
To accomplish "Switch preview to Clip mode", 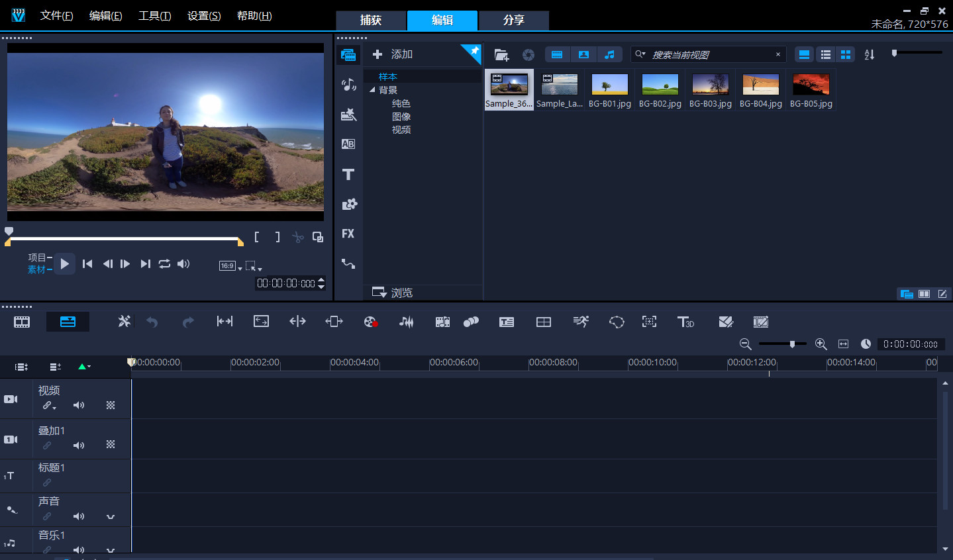I will point(36,269).
